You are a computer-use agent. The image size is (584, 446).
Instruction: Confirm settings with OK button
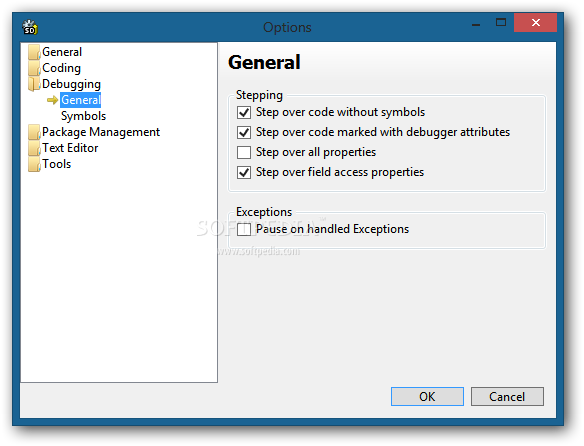[427, 396]
